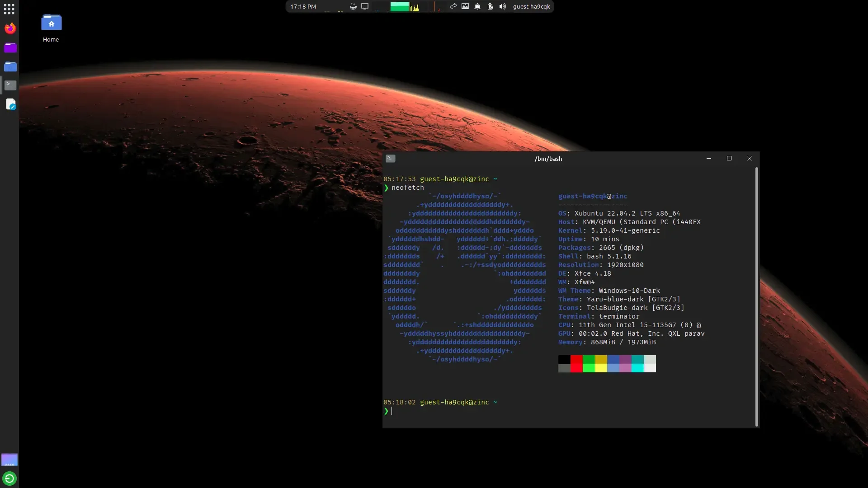Launch Firefox from the dock

(x=10, y=28)
